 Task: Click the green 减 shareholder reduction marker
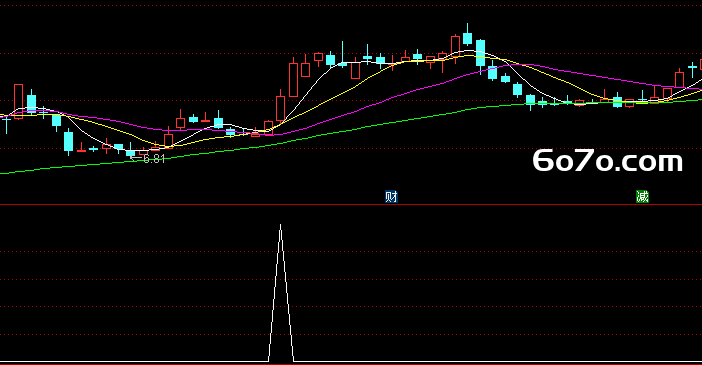click(642, 197)
